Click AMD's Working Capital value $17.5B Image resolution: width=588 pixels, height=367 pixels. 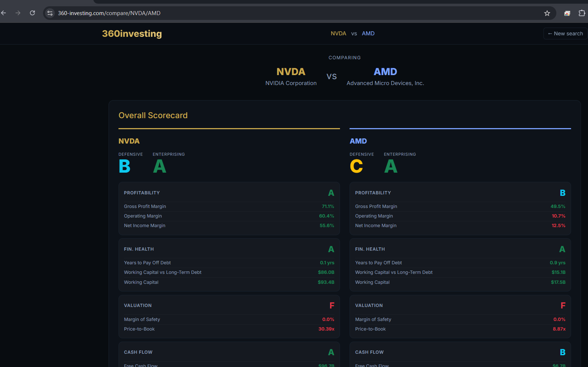[558, 282]
